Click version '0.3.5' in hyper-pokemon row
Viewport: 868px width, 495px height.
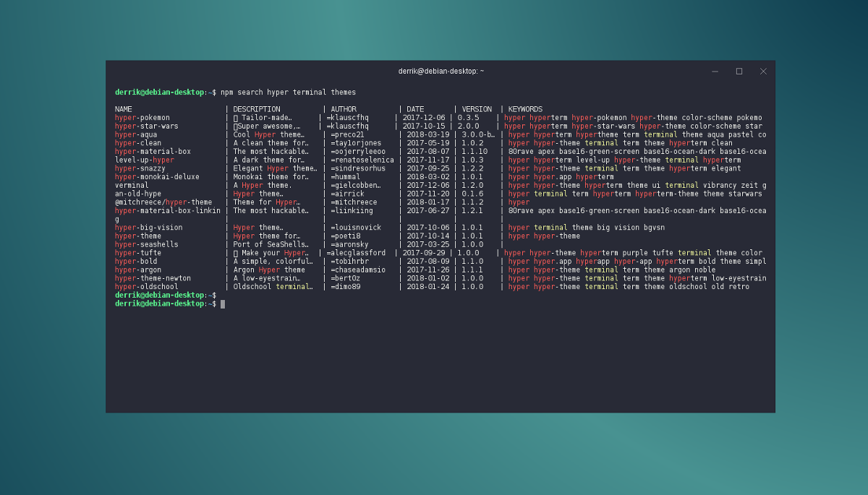pos(468,118)
